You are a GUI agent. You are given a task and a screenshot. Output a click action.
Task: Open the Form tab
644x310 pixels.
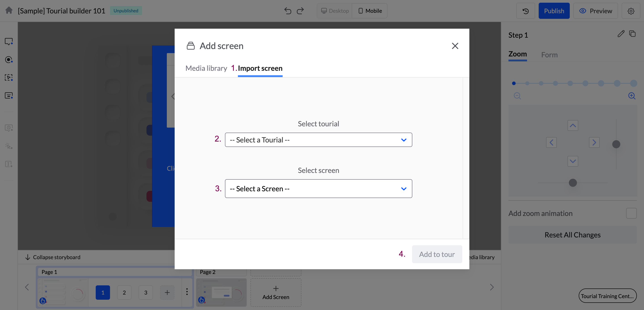point(549,55)
